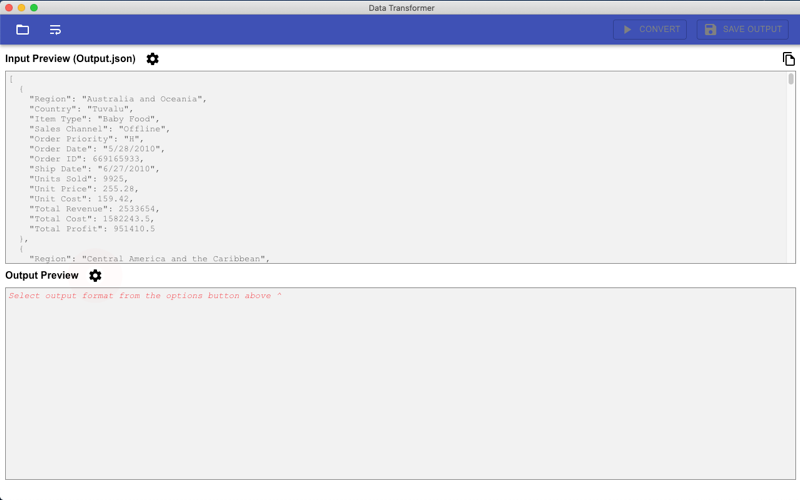Screen dimensions: 800x500
Task: Close the Data Transformer window
Action: coord(9,8)
